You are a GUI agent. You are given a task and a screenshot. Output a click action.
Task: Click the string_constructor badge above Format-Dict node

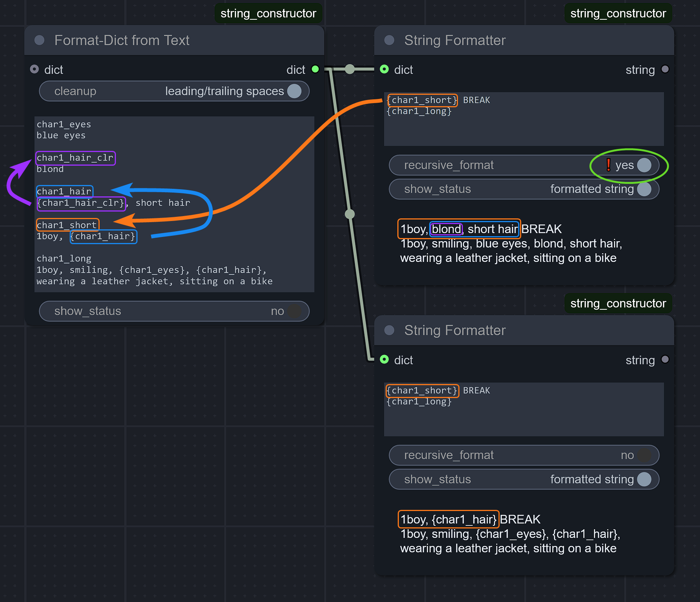(268, 13)
